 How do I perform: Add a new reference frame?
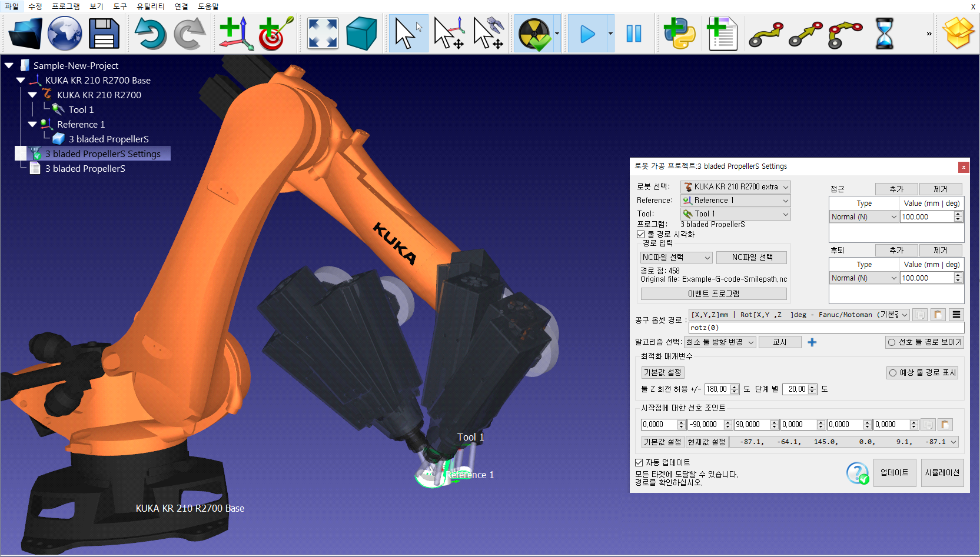[x=236, y=34]
